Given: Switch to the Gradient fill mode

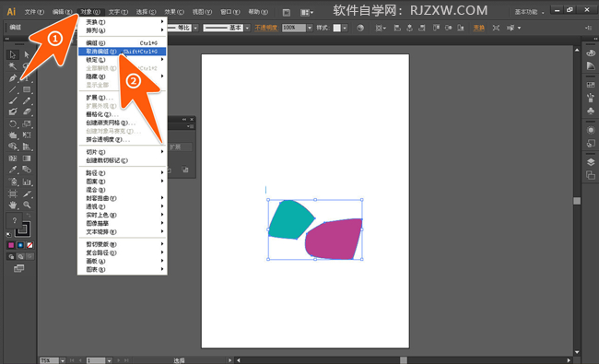Looking at the screenshot, I should click(20, 245).
